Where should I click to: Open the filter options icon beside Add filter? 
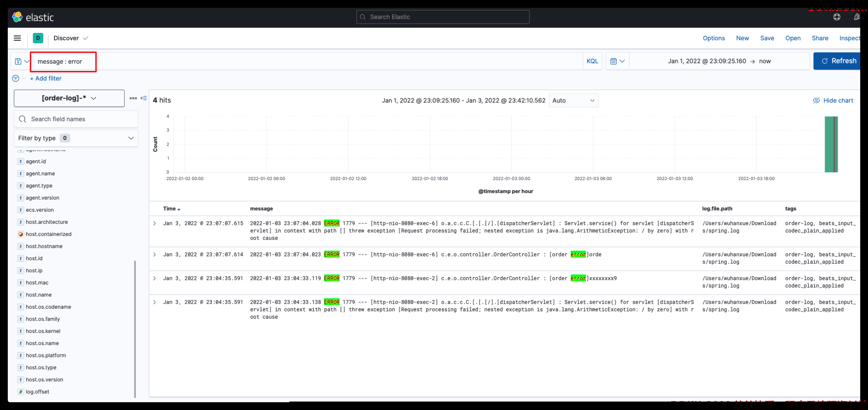16,78
